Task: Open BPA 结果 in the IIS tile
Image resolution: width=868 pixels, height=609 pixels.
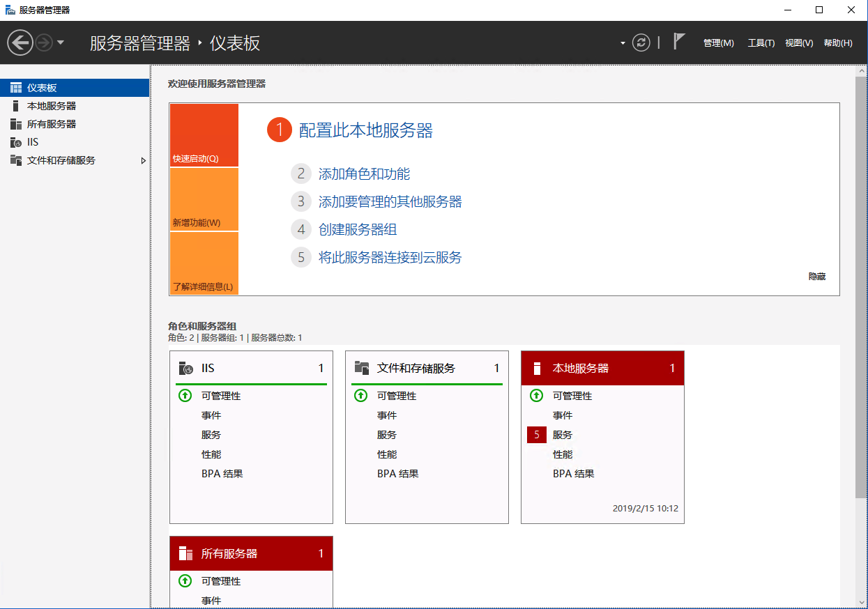Action: point(222,474)
